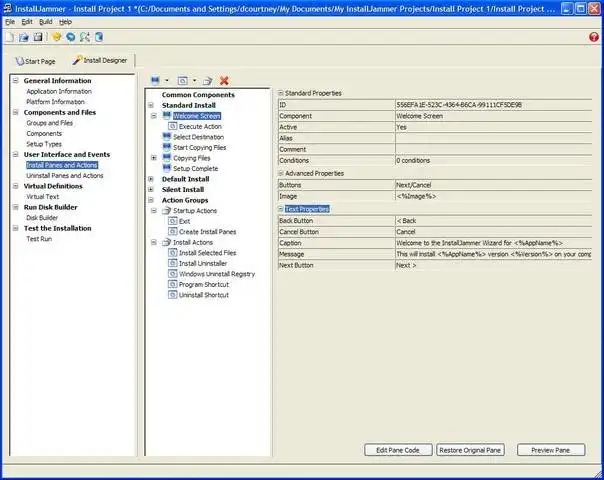
Task: Open the Insert Pane dropdown arrow
Action: [x=167, y=81]
